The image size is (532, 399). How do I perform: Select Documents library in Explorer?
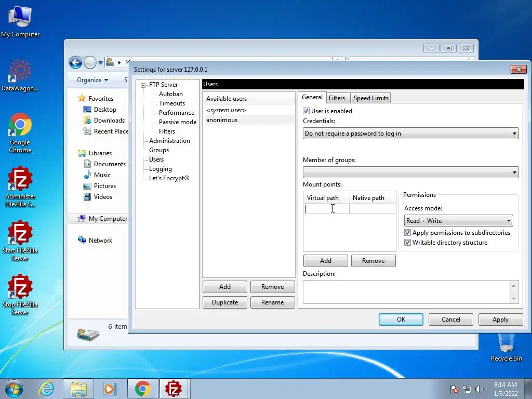tap(105, 164)
